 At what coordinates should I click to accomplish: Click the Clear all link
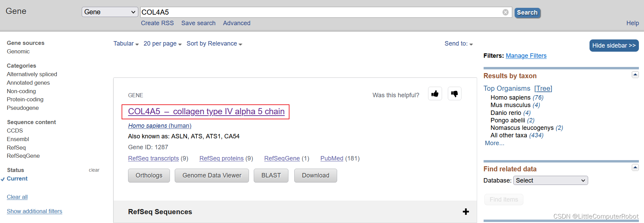(x=17, y=197)
